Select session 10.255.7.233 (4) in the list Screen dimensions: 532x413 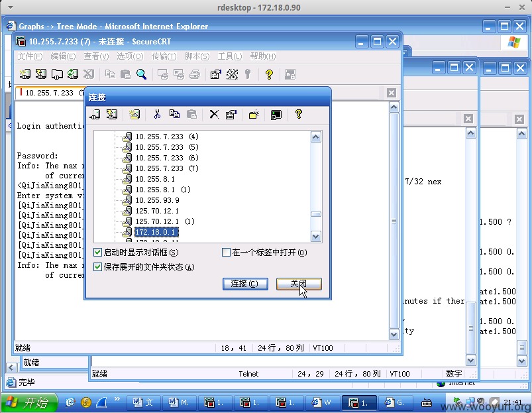tap(167, 137)
